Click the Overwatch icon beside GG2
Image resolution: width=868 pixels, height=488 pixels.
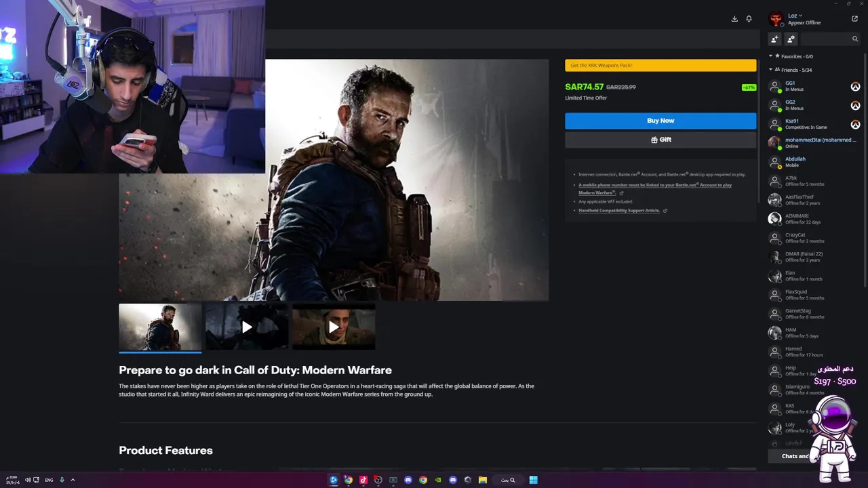(x=856, y=106)
